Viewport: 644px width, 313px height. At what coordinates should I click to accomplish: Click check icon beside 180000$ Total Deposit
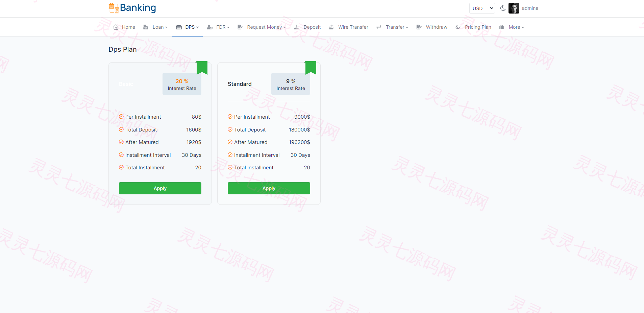230,129
